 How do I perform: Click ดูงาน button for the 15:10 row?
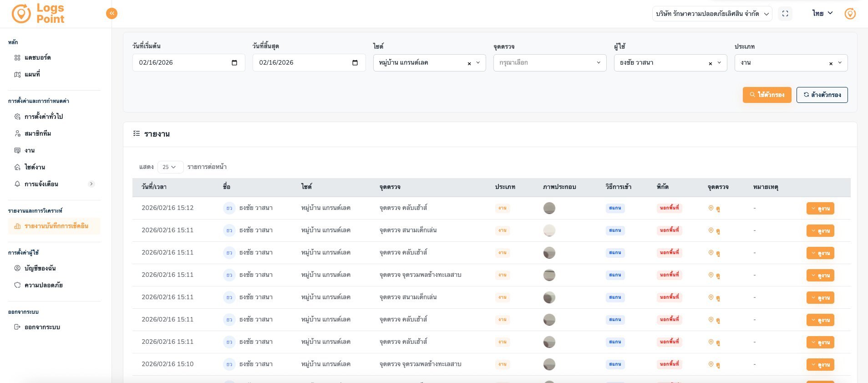point(820,365)
